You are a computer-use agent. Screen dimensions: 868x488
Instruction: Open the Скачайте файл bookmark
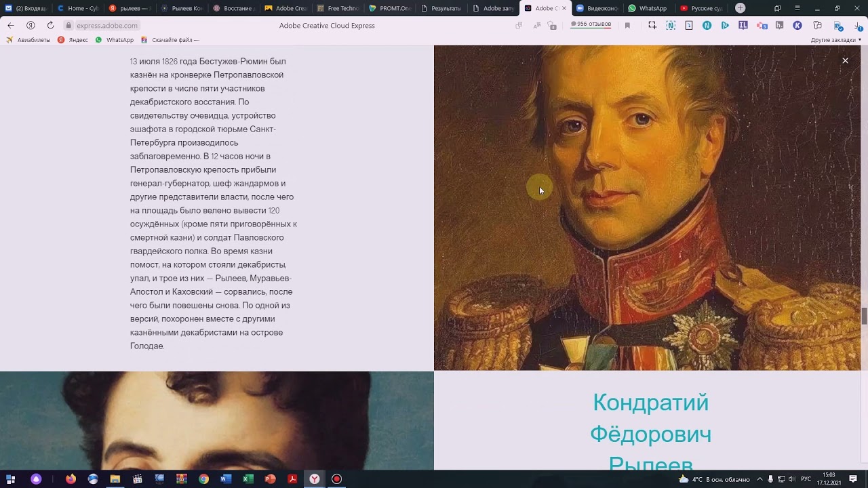click(170, 40)
